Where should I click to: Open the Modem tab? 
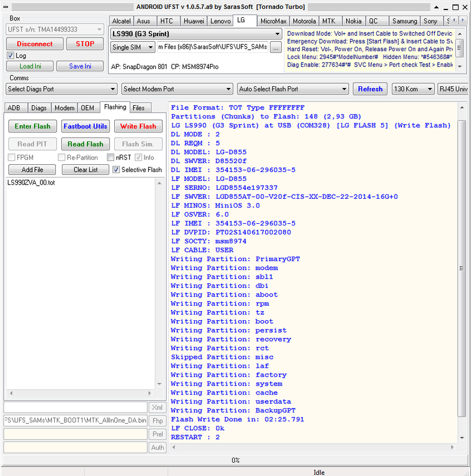click(x=65, y=108)
